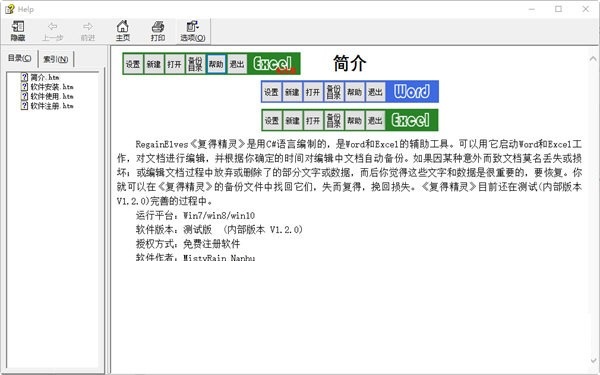Click the help page icon beside 软件安装.htm

[24, 87]
